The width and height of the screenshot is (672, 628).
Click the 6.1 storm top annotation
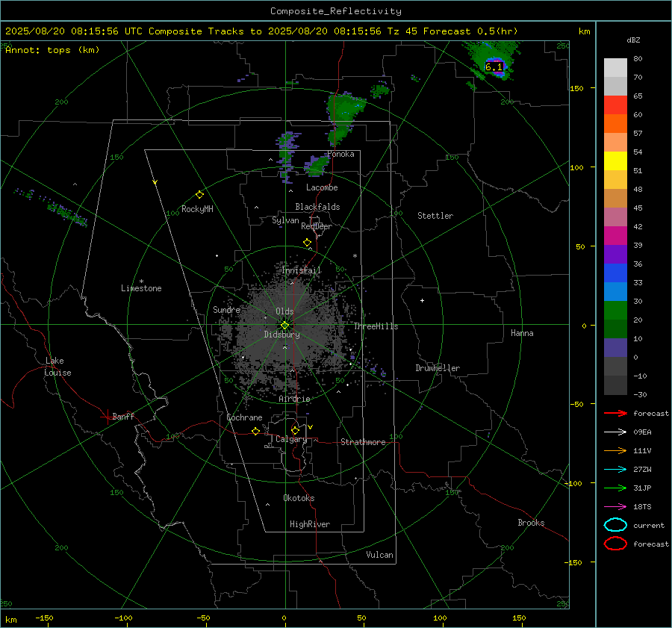pos(494,67)
